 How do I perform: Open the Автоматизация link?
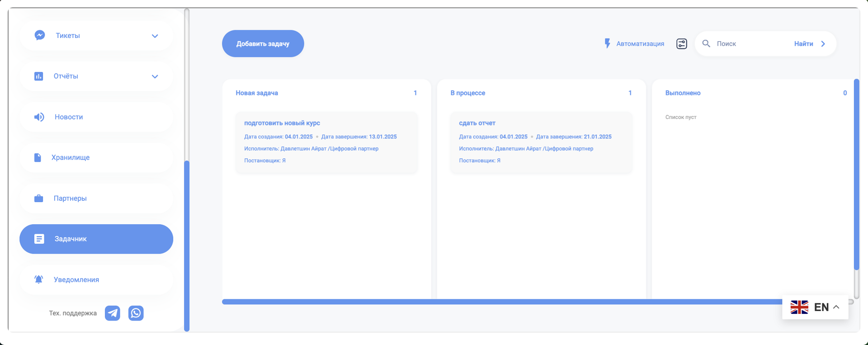[x=640, y=44]
